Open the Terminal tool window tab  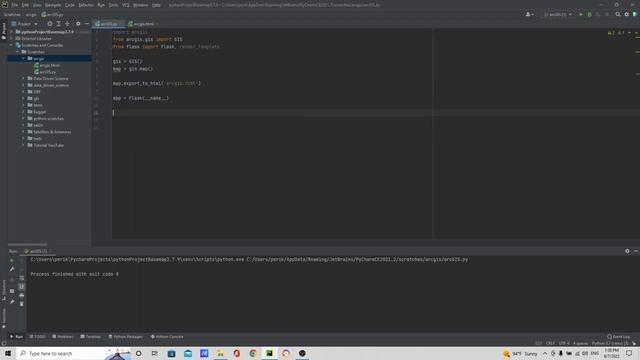(x=91, y=337)
